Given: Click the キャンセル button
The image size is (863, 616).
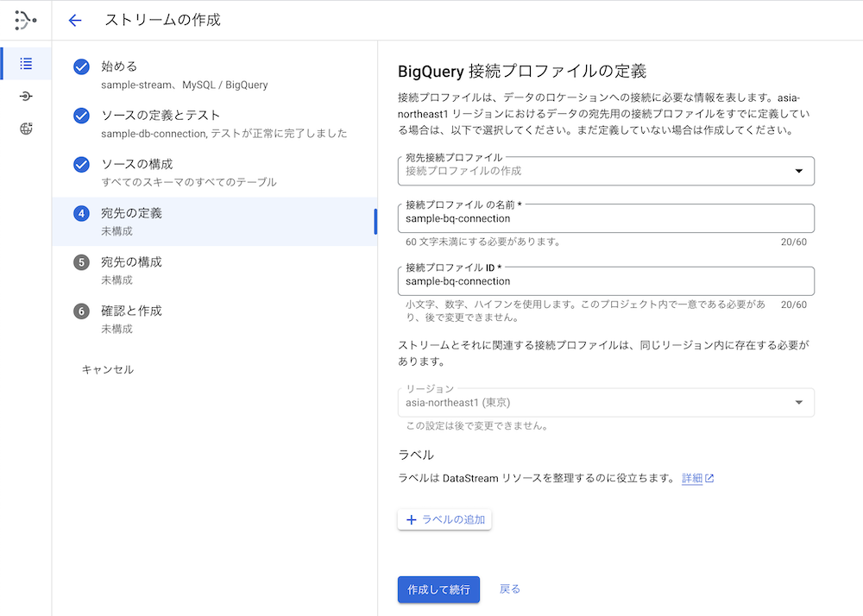Looking at the screenshot, I should coord(108,369).
